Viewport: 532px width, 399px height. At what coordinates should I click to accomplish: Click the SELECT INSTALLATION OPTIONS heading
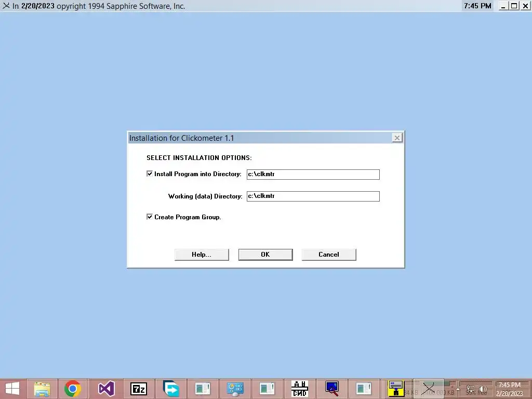[x=199, y=158]
